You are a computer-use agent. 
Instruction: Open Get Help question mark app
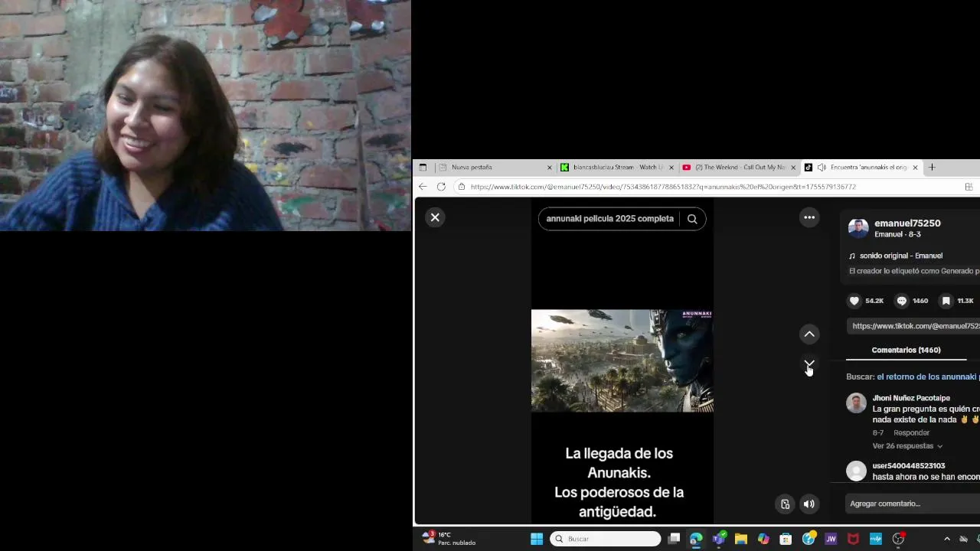click(808, 539)
